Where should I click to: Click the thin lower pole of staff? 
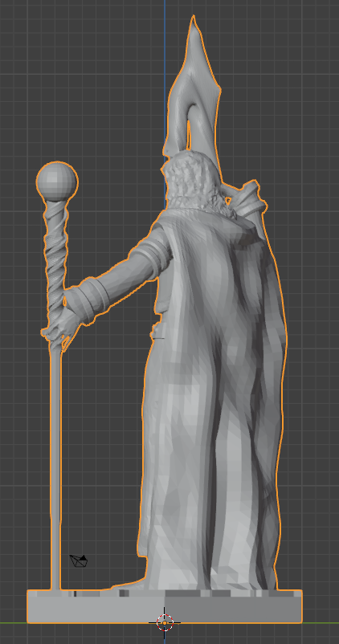(55, 468)
